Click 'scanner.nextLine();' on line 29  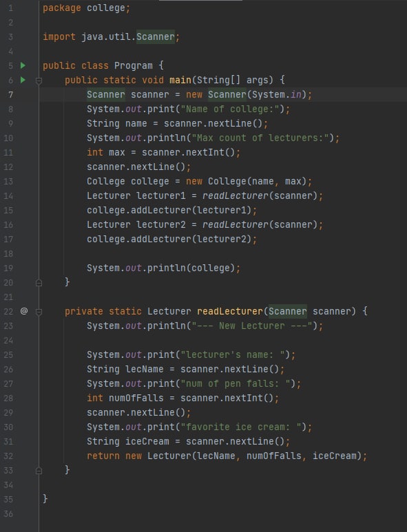tap(139, 412)
